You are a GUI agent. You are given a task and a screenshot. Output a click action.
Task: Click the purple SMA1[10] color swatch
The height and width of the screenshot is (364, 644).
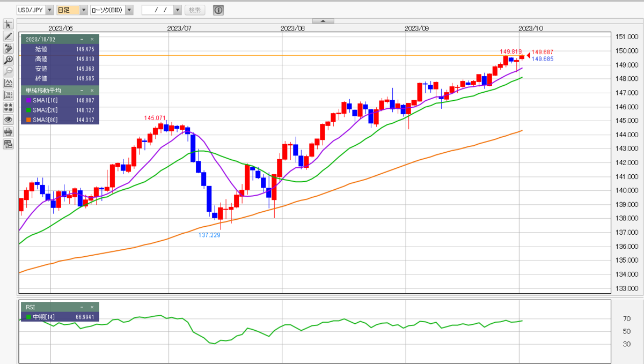(x=28, y=100)
